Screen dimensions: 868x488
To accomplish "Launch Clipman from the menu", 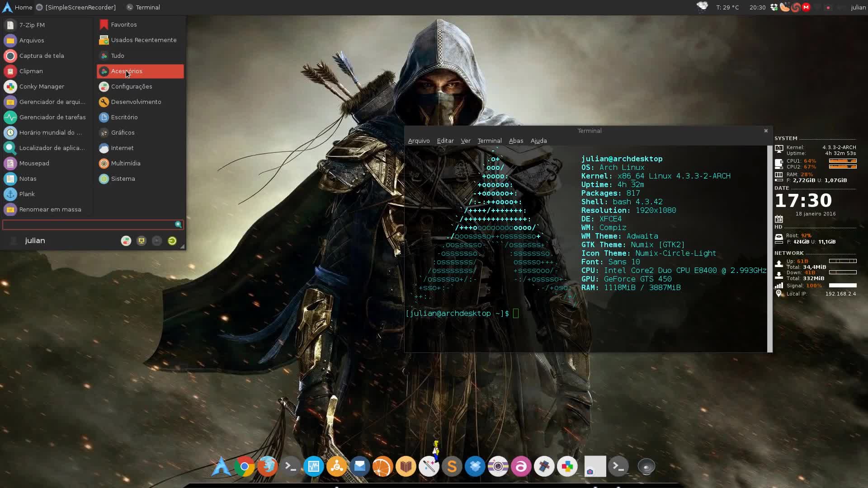I will coord(47,71).
